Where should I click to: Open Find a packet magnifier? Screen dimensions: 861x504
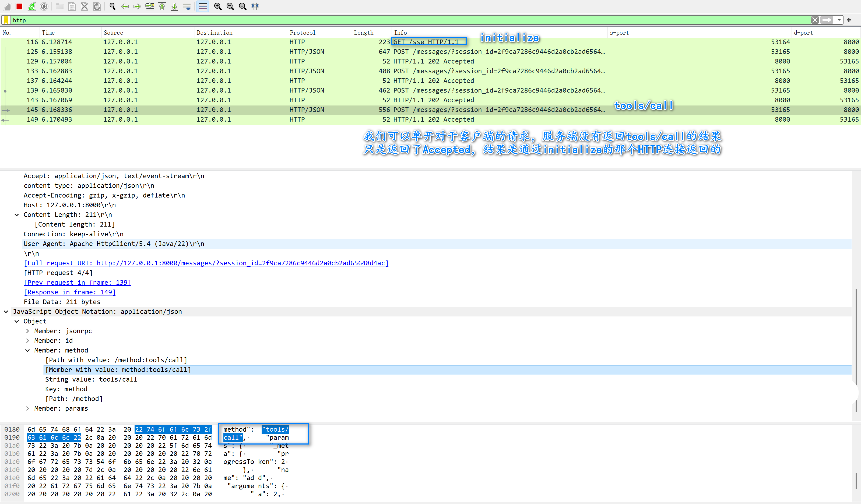[x=113, y=6]
